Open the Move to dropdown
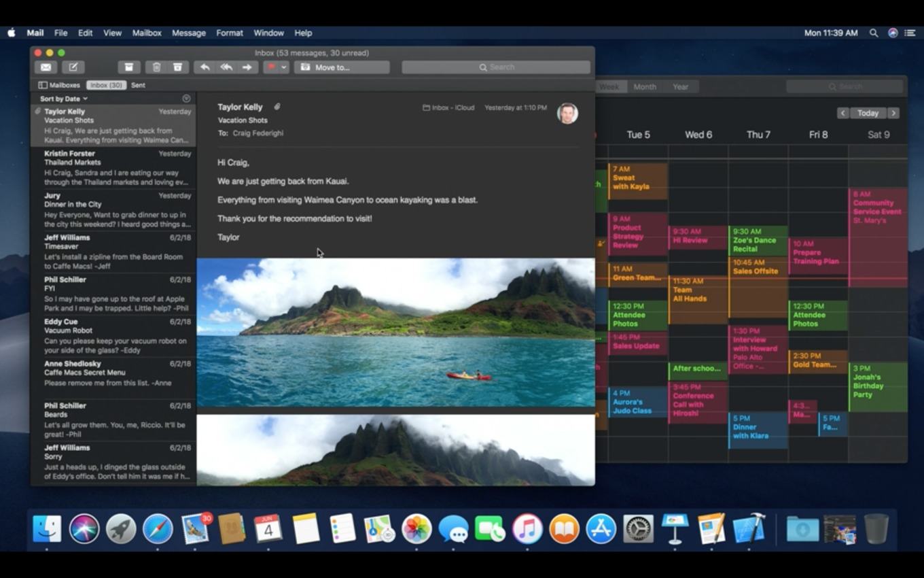Screen dimensions: 924x578 pyautogui.click(x=342, y=67)
